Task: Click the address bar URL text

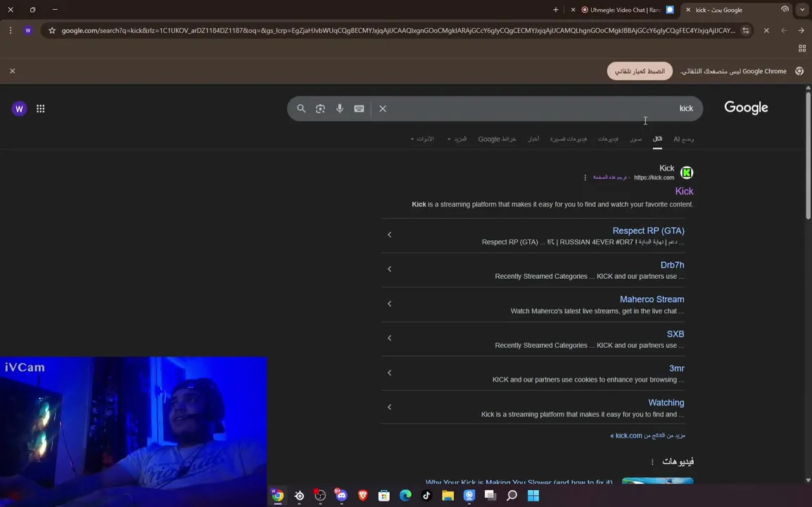Action: [398, 30]
